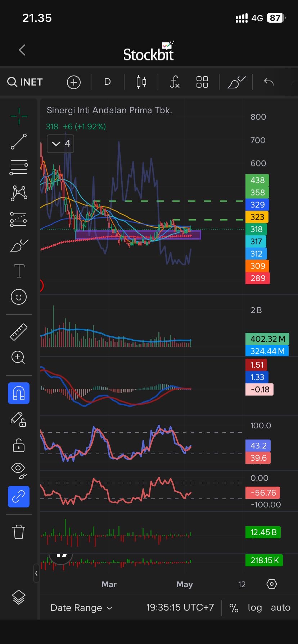Undo the last action with the curved arrow

269,82
